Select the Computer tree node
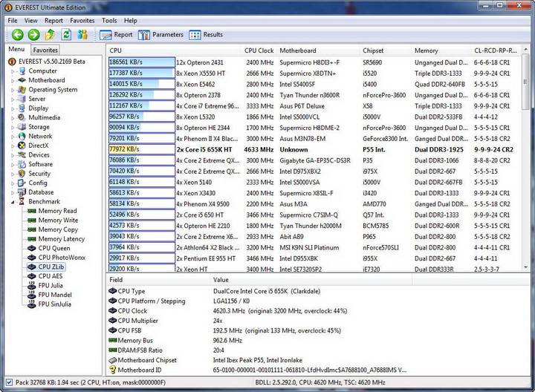The image size is (535, 392). (42, 71)
